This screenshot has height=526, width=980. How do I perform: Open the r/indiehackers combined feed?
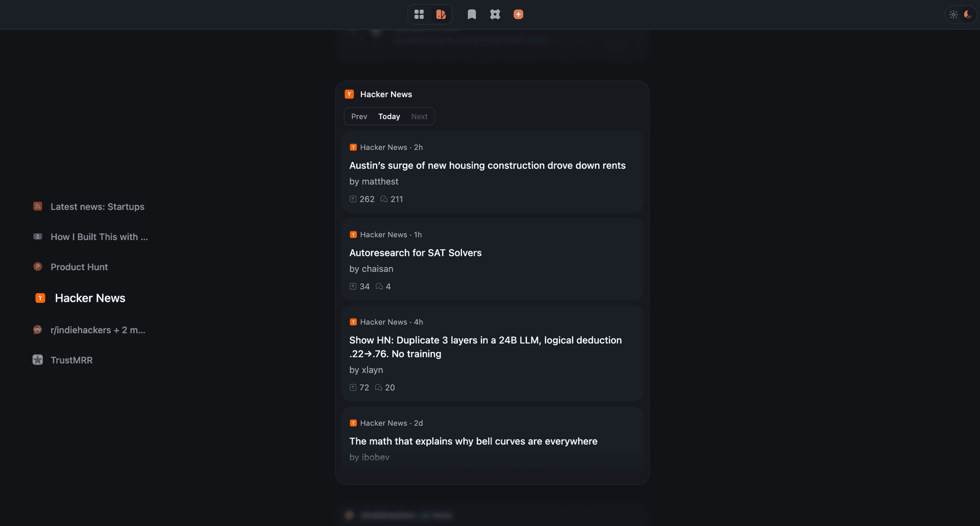pos(98,330)
